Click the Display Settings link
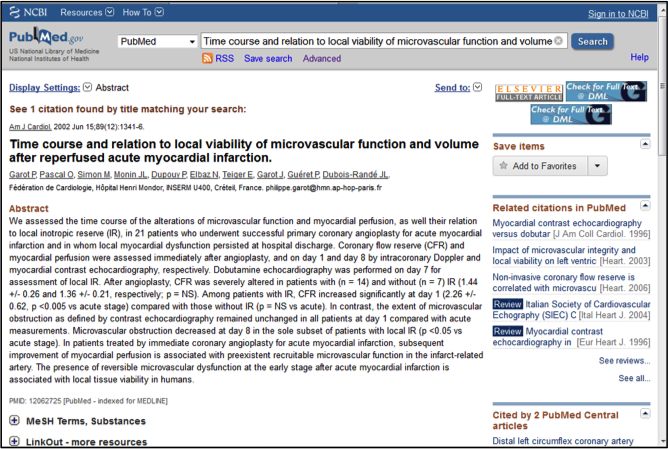The image size is (668, 449). tap(44, 87)
